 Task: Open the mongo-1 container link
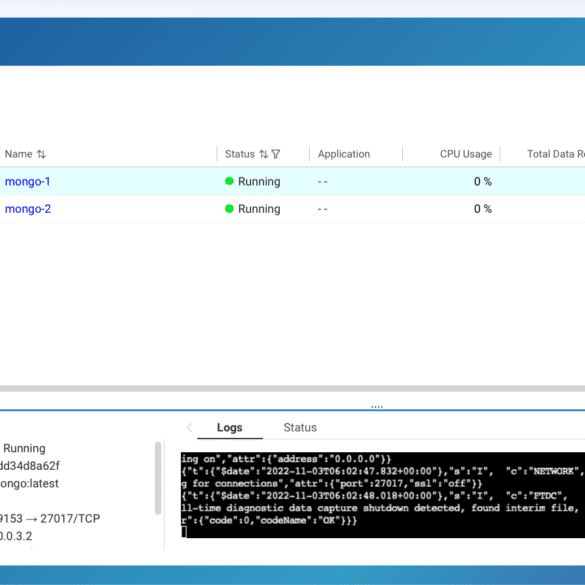(x=27, y=181)
